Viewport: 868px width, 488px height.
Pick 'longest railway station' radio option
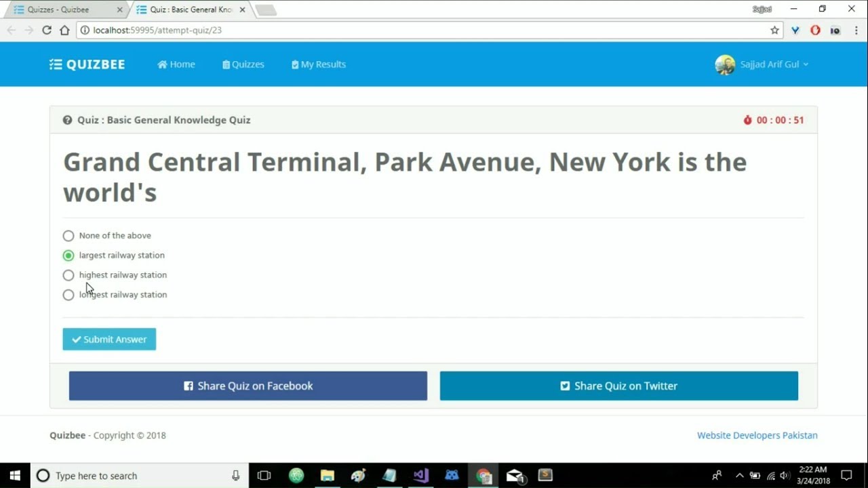click(x=68, y=295)
